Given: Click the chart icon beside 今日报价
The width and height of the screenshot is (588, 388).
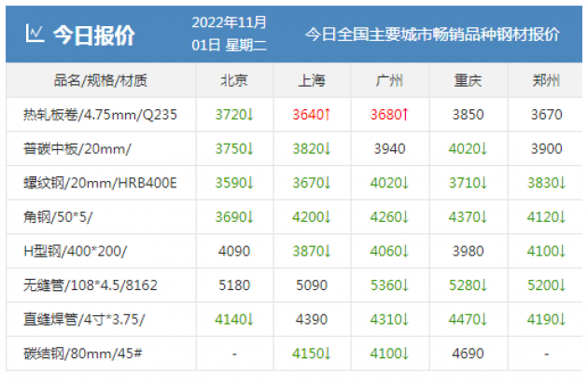Looking at the screenshot, I should [35, 35].
